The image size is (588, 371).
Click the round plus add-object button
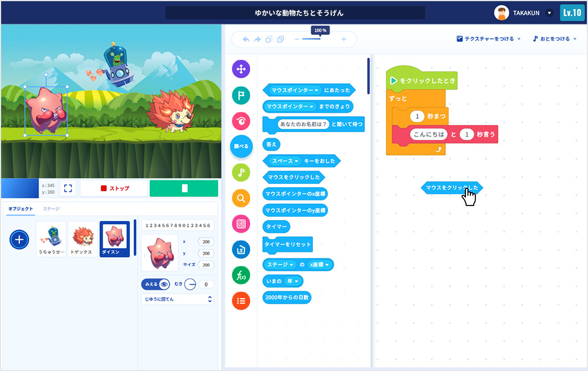[x=19, y=239]
